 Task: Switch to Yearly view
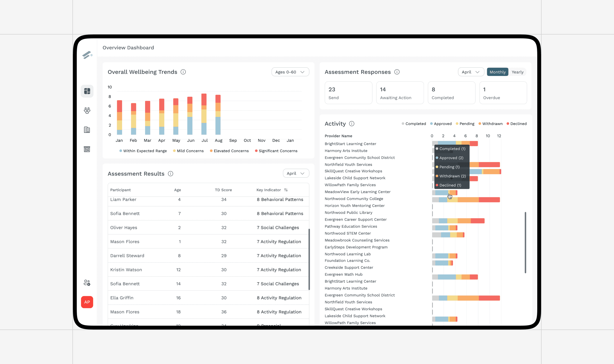click(x=518, y=72)
